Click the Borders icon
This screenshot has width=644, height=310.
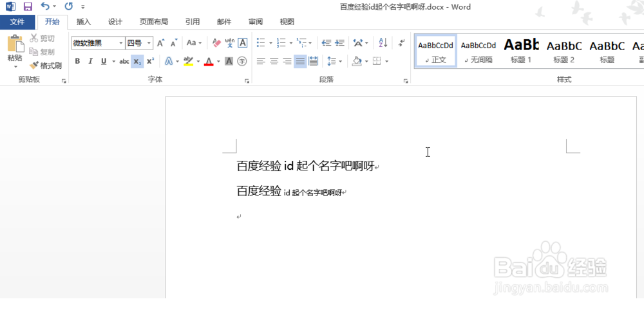coord(377,62)
